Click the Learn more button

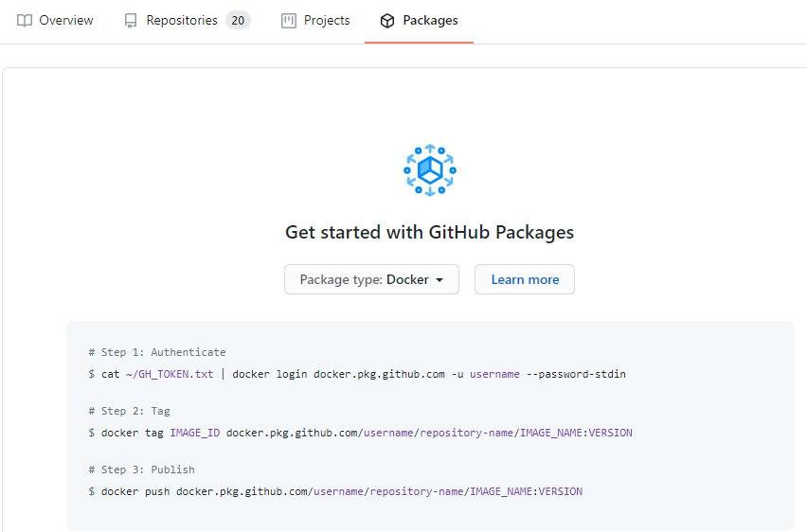click(525, 279)
